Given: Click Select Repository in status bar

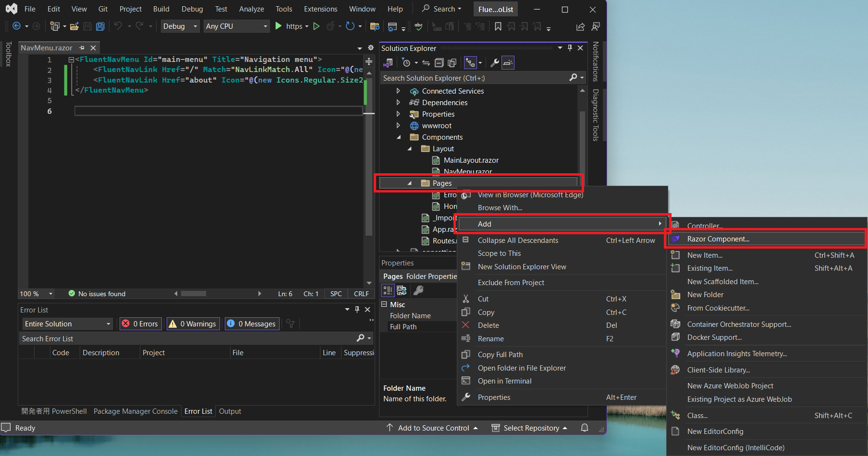Looking at the screenshot, I should coord(531,428).
